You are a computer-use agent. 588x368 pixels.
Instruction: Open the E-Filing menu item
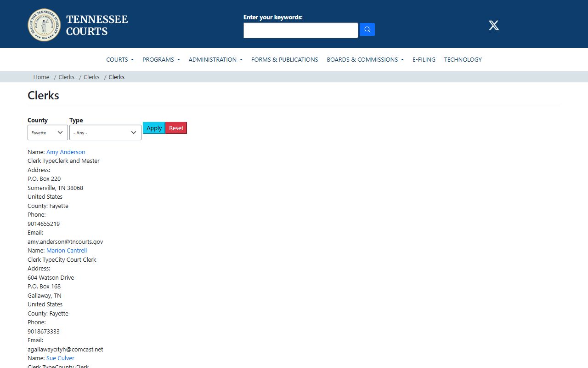click(x=424, y=59)
